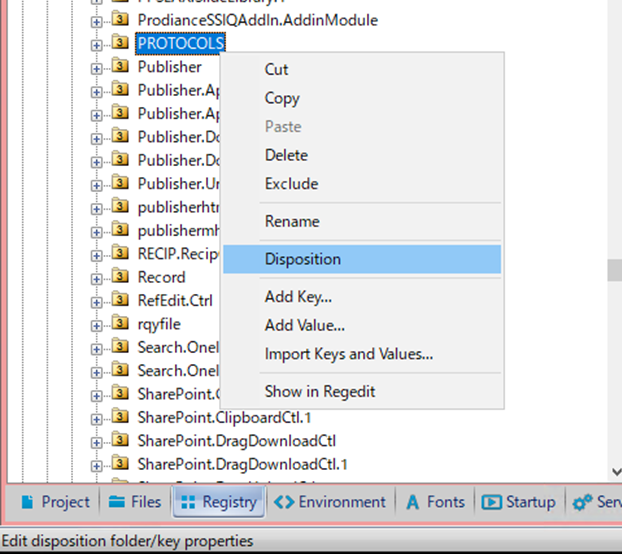The width and height of the screenshot is (622, 554).
Task: Click the rqyfile folder icon
Action: [x=121, y=323]
